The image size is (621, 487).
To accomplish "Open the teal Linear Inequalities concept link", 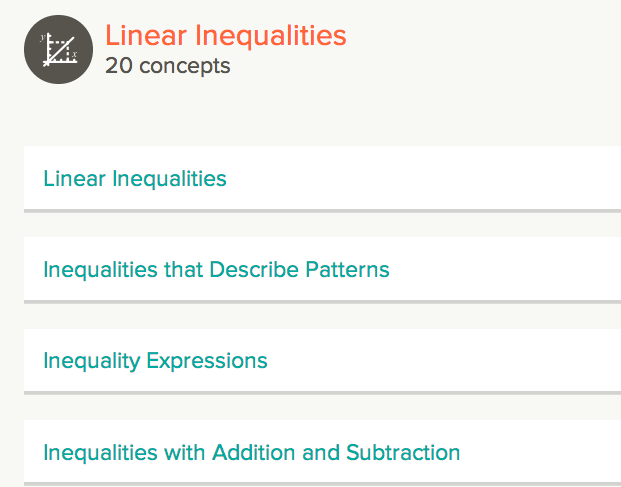I will pos(135,179).
